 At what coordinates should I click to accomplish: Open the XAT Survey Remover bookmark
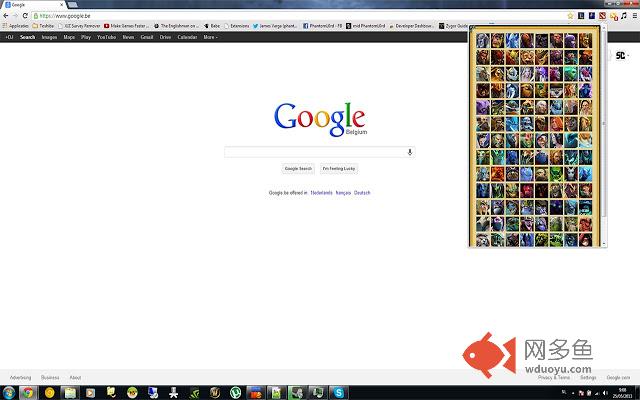tap(79, 26)
